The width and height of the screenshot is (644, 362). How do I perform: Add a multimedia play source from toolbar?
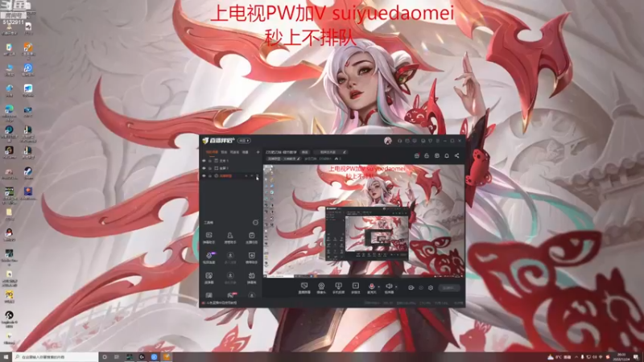[356, 288]
